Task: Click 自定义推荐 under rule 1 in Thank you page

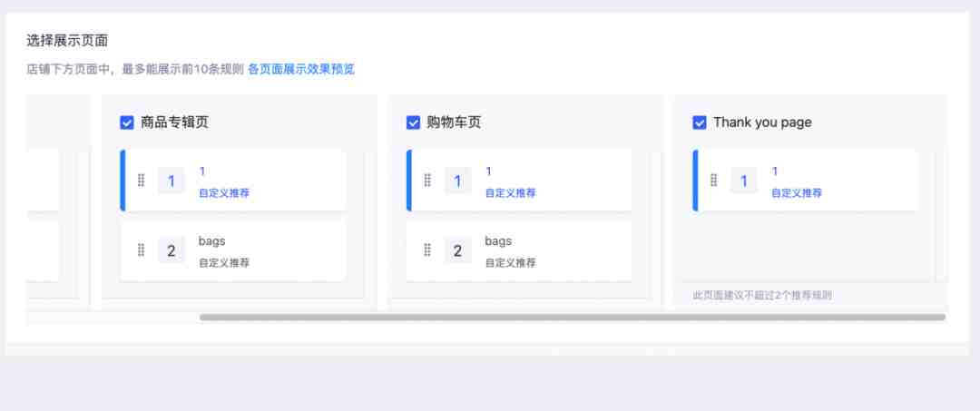Action: [797, 193]
